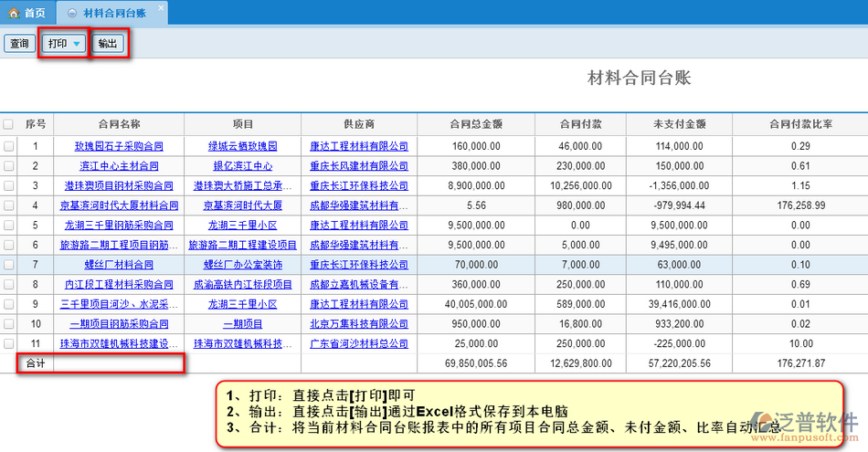This screenshot has width=868, height=452.
Task: Click supplier 北京万集科技有限公司 link
Action: tap(358, 323)
